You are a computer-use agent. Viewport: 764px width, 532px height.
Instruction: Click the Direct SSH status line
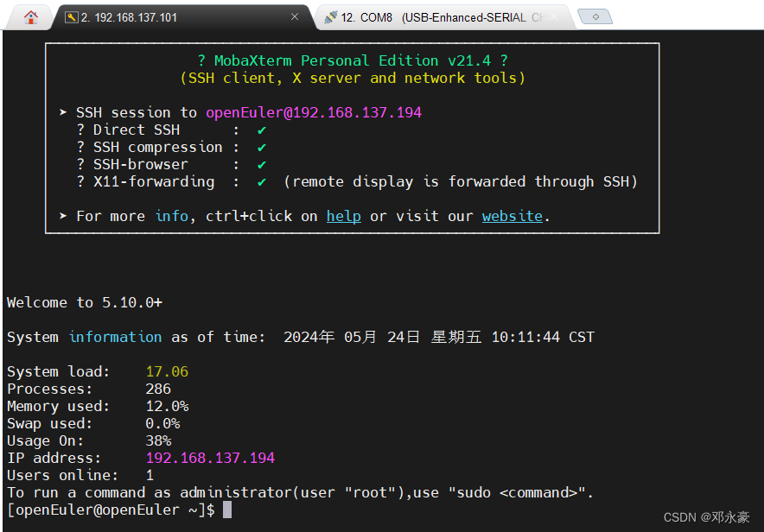click(171, 130)
